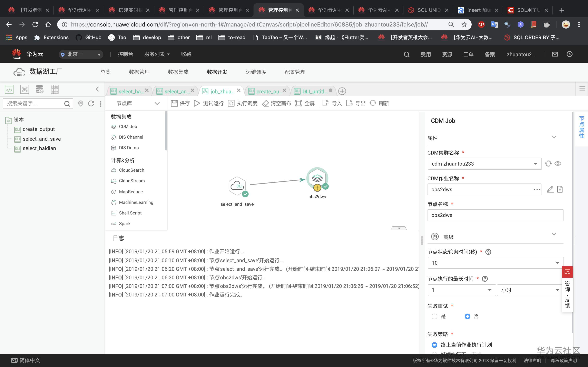This screenshot has width=588, height=367.
Task: Toggle the eye icon for CDM cluster
Action: tap(558, 164)
